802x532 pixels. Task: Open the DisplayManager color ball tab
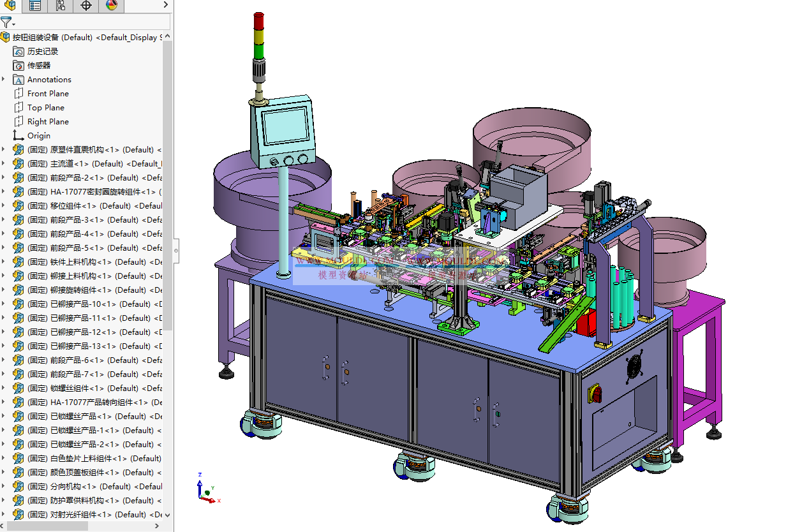pos(112,6)
